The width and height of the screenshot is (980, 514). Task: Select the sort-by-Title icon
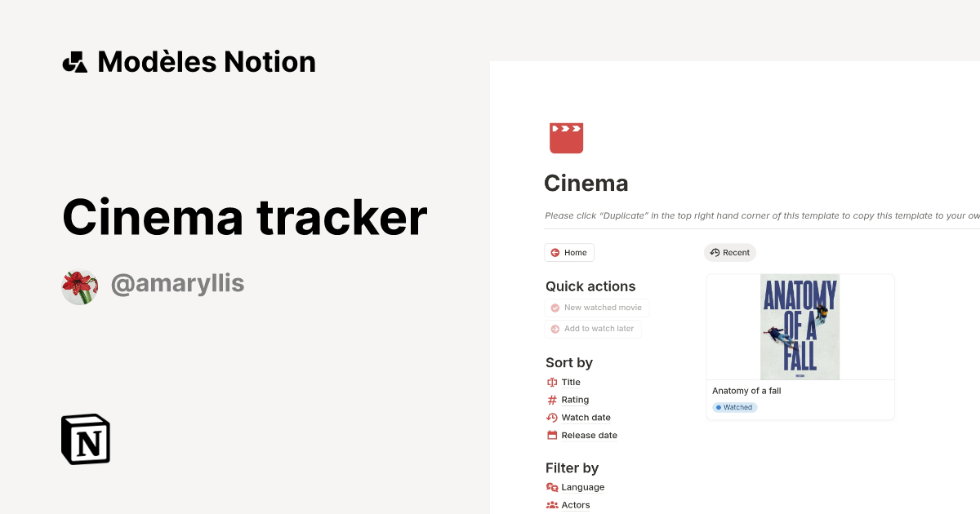tap(551, 382)
